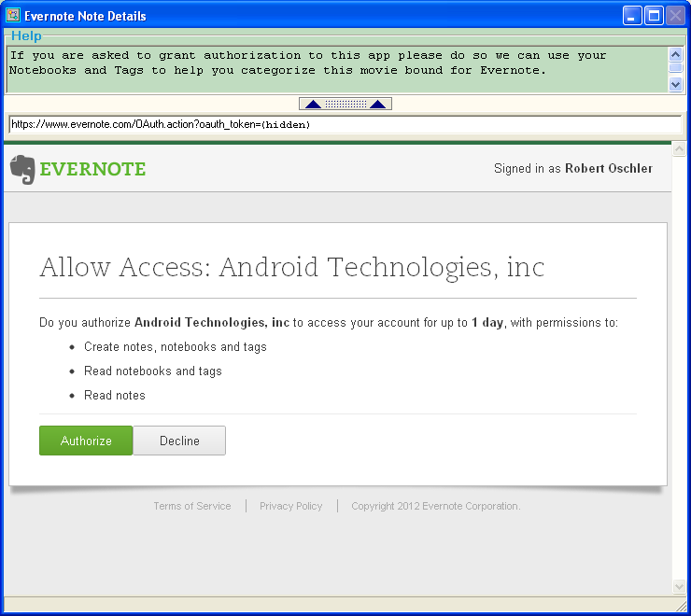
Task: Click the Decline button
Action: 179,441
